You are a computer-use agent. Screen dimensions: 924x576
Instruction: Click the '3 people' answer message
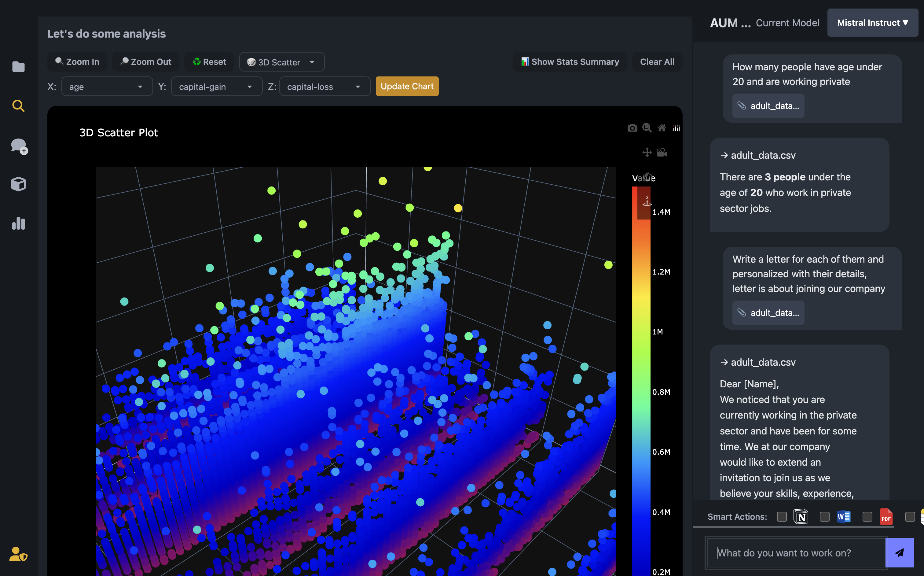click(800, 185)
